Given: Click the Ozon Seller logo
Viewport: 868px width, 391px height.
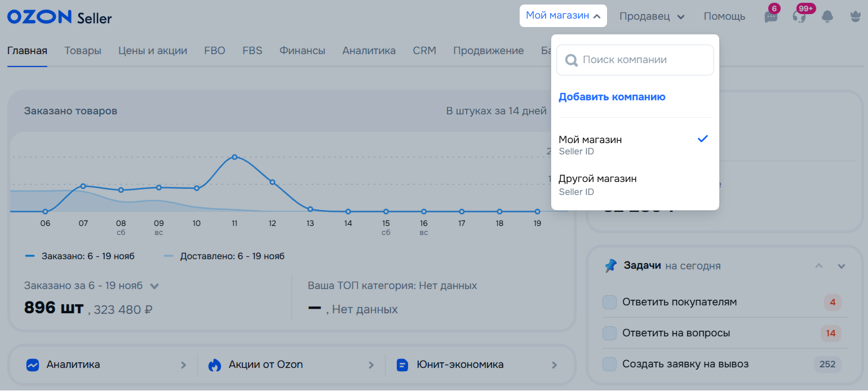Looking at the screenshot, I should click(x=59, y=17).
